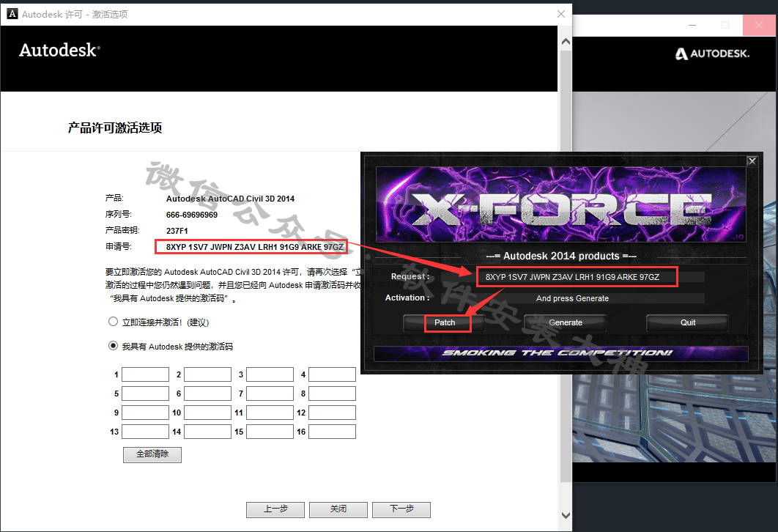
Task: Click activation code input field 1
Action: point(145,374)
